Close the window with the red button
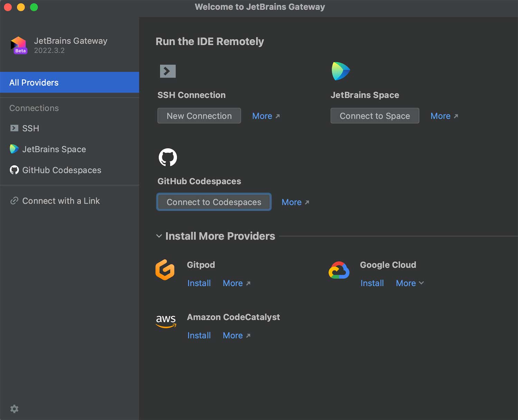 8,7
